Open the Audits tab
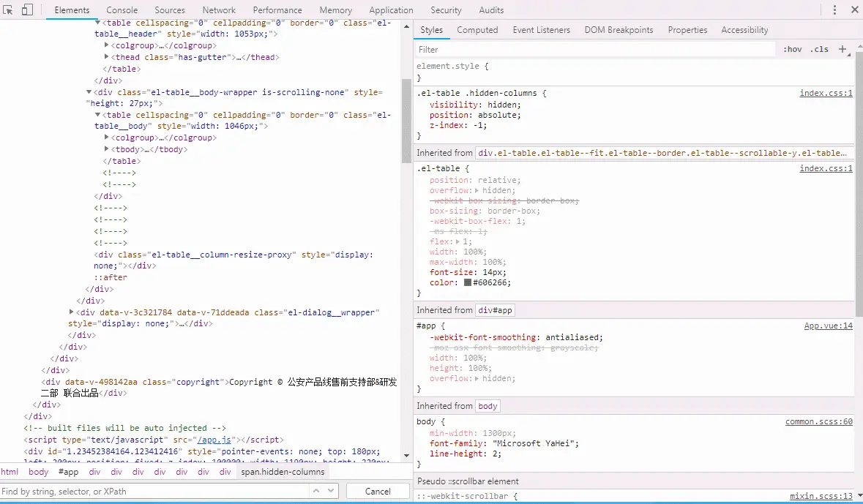 pyautogui.click(x=491, y=10)
